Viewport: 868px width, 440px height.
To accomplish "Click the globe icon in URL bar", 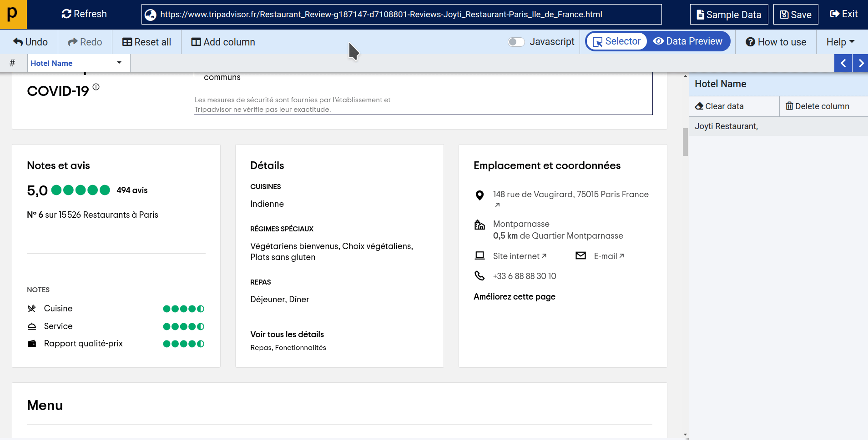I will tap(151, 15).
